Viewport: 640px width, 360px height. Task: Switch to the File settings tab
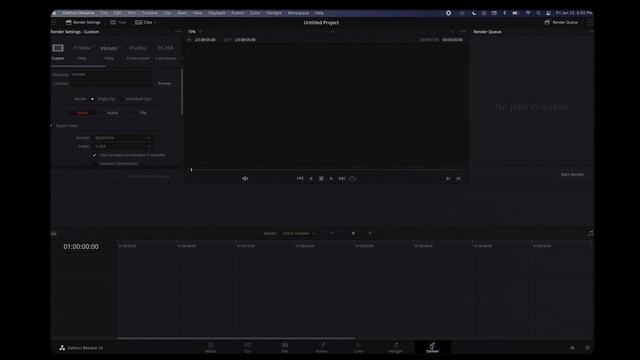pos(143,113)
